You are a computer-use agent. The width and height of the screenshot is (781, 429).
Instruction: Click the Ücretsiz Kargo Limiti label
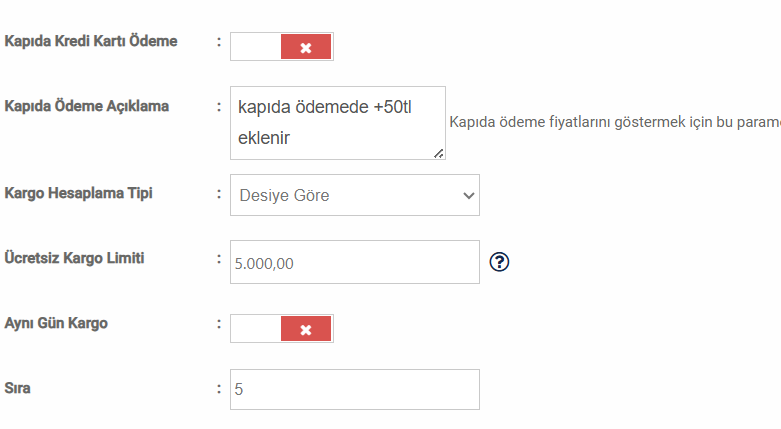74,258
